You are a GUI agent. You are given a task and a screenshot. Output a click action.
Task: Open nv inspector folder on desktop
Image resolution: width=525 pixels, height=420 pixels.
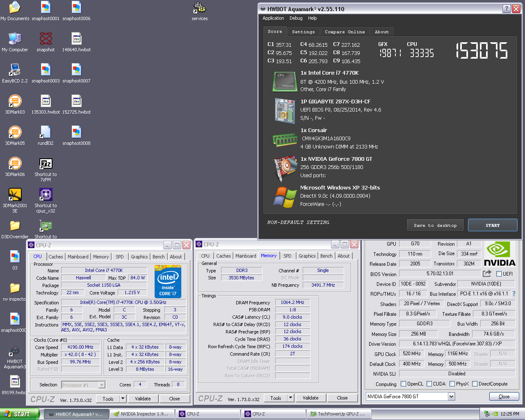(15, 292)
